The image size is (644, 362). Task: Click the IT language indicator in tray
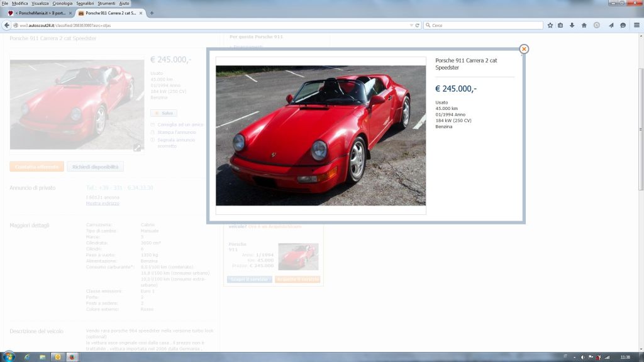(x=565, y=357)
